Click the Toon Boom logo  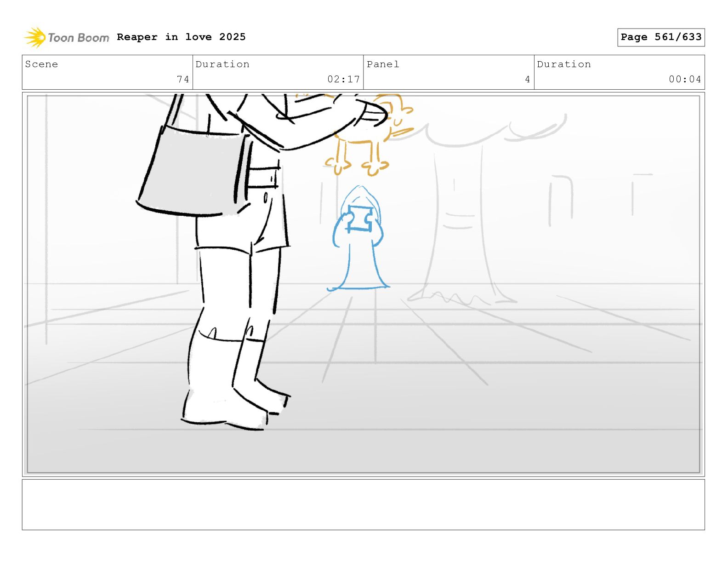click(67, 37)
